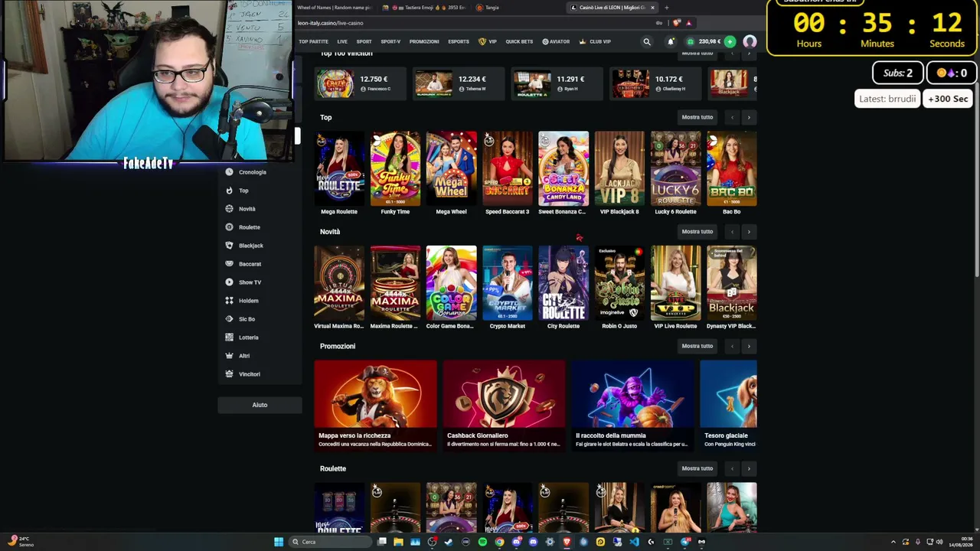Viewport: 980px width, 551px height.
Task: Open the PROMOZIONI menu item
Action: [424, 41]
